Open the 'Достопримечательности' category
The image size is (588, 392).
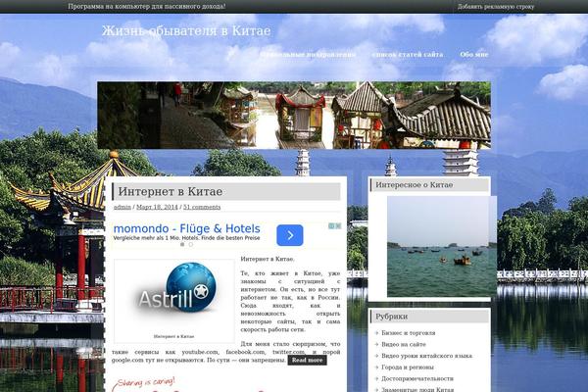click(x=417, y=378)
